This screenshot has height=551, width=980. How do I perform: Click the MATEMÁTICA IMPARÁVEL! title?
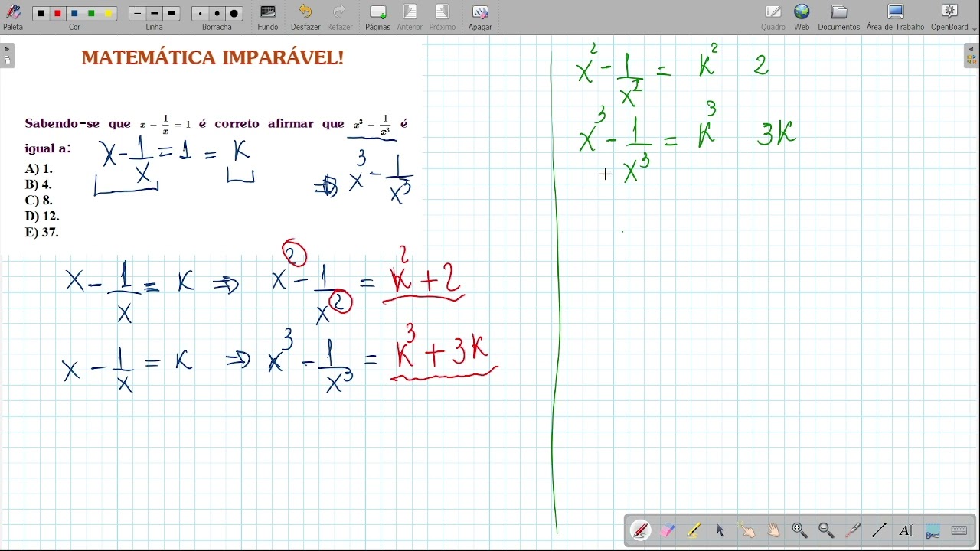(x=212, y=58)
